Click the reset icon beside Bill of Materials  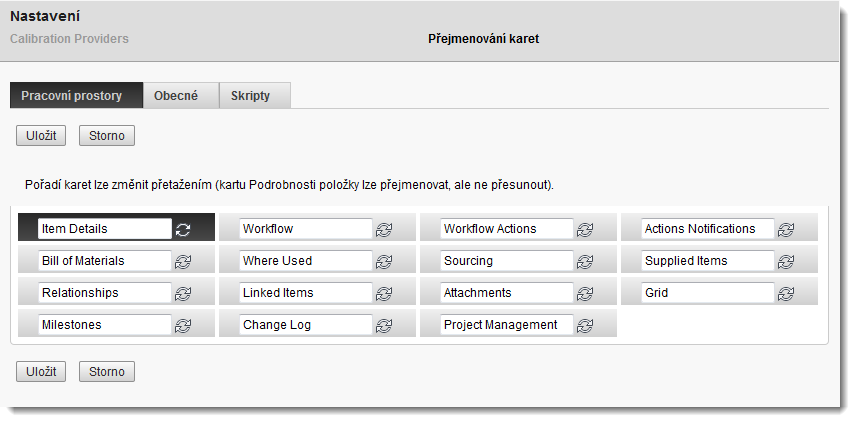(x=183, y=261)
